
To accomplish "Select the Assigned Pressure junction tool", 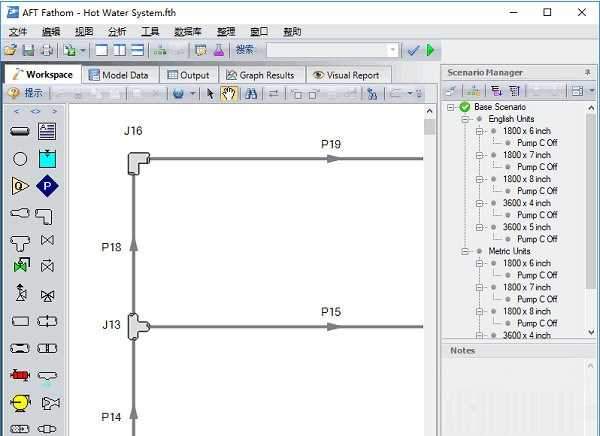I will point(47,185).
